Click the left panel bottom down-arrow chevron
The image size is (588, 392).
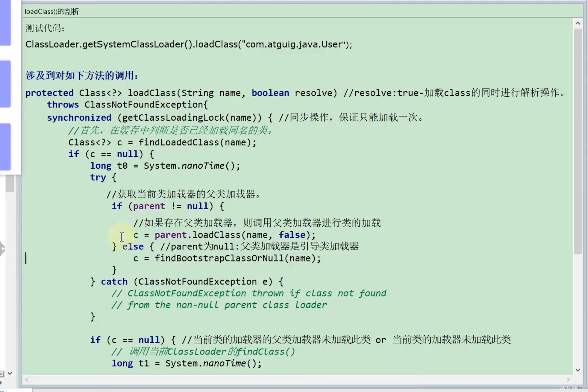click(x=10, y=373)
